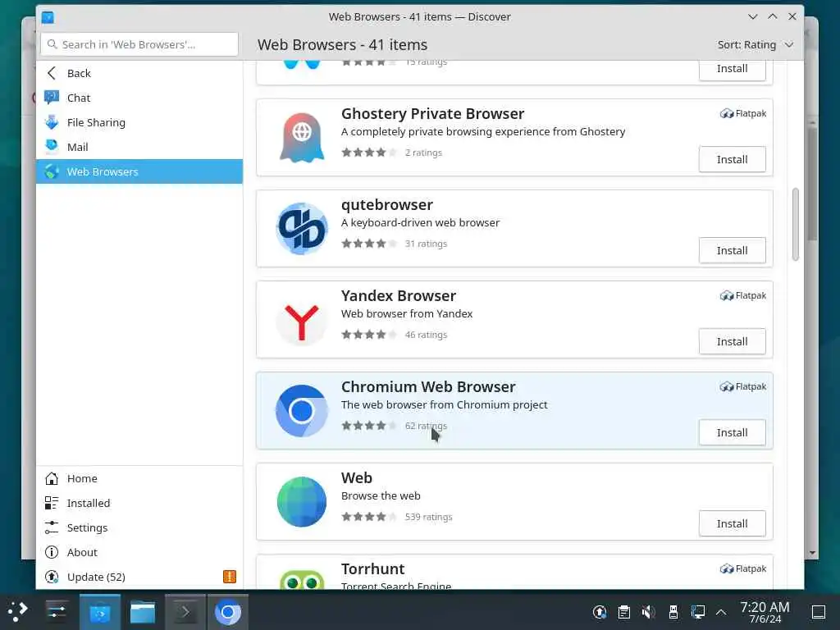Click the app list vertical scrollbar handle

pos(795,224)
